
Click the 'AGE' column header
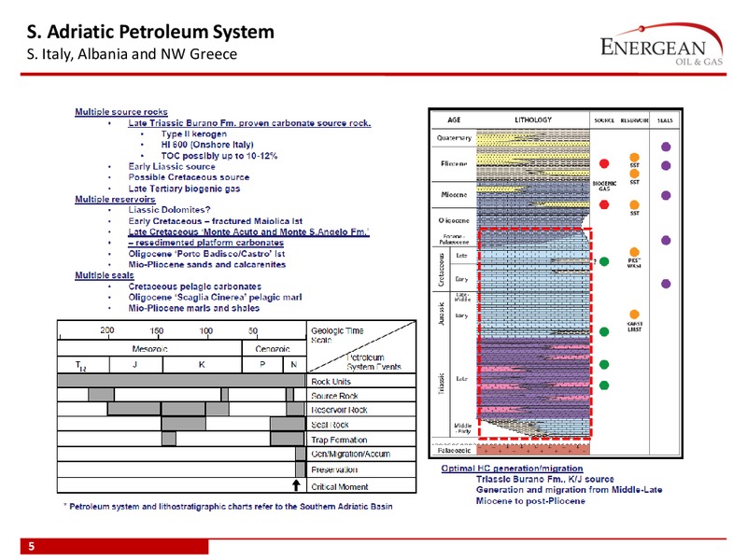pyautogui.click(x=454, y=120)
